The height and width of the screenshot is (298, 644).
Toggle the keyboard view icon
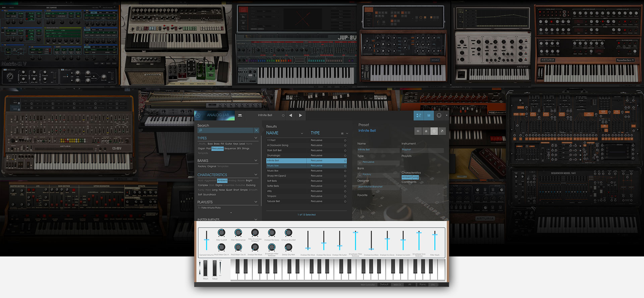click(x=429, y=115)
